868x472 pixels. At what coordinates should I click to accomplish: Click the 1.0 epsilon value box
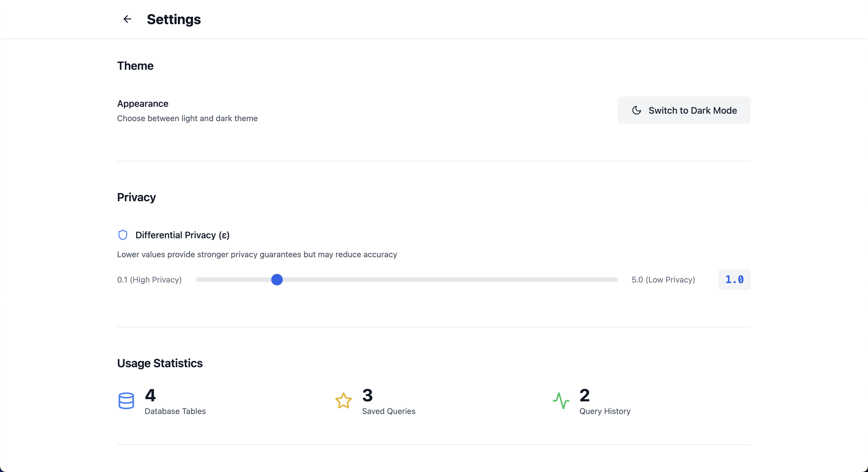[x=734, y=279]
